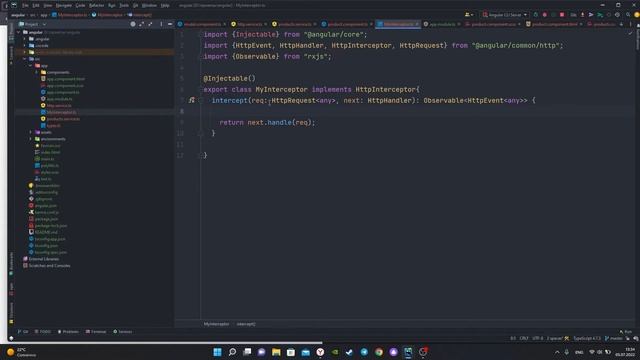Open the Code menu

click(80, 5)
